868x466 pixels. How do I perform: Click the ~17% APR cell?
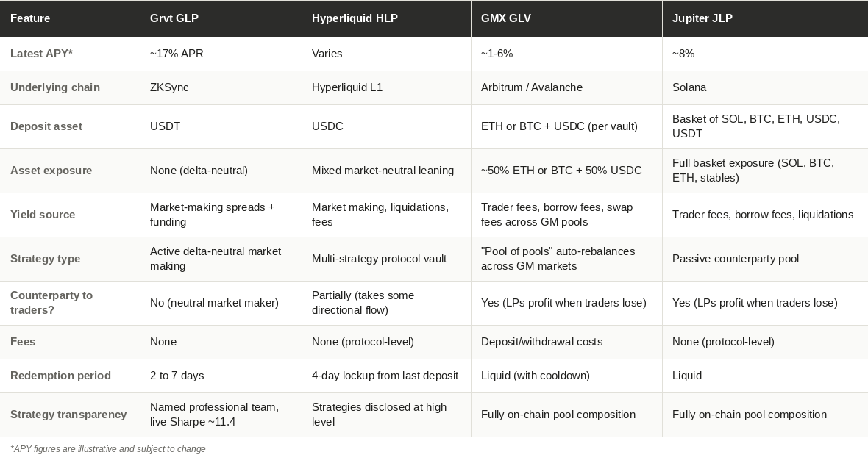(221, 54)
